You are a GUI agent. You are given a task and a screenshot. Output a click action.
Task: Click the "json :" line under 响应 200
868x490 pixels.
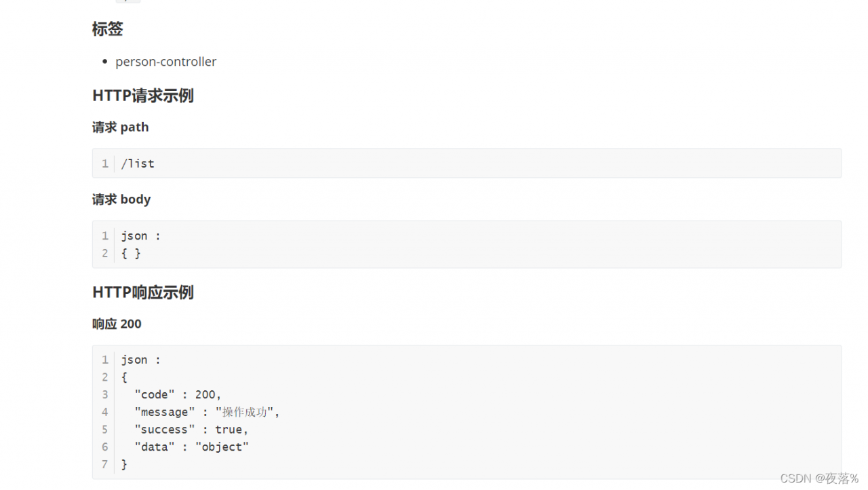[x=141, y=360]
